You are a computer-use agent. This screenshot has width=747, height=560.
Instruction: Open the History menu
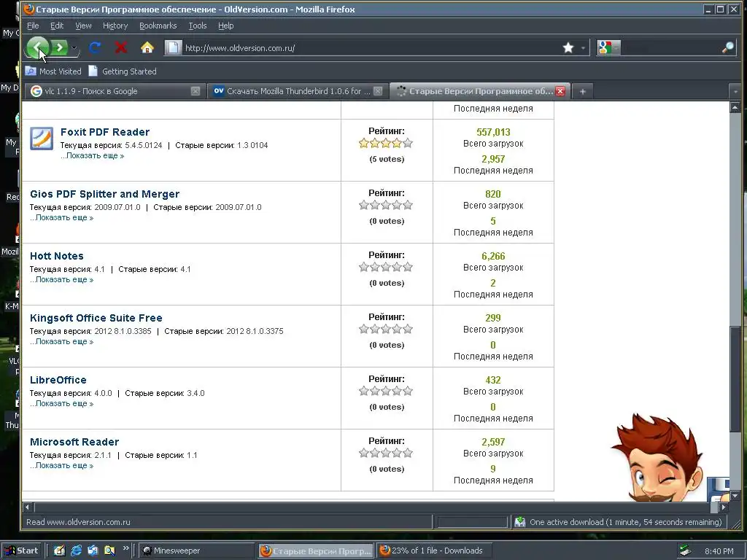tap(115, 26)
